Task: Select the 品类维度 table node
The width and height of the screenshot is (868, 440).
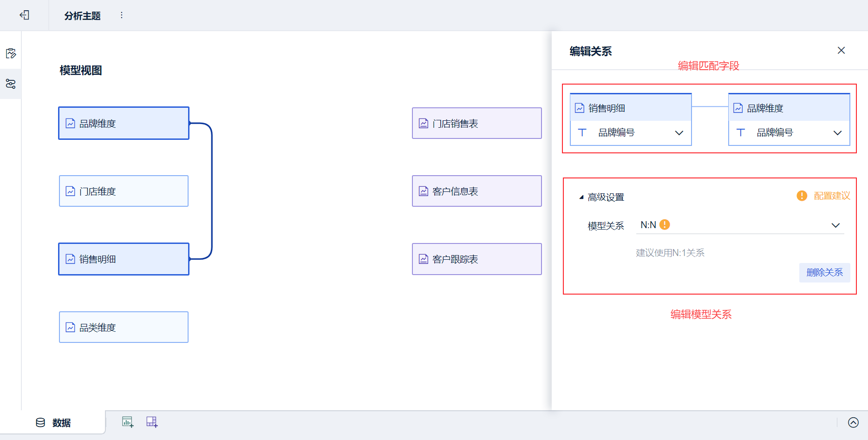Action: 124,327
